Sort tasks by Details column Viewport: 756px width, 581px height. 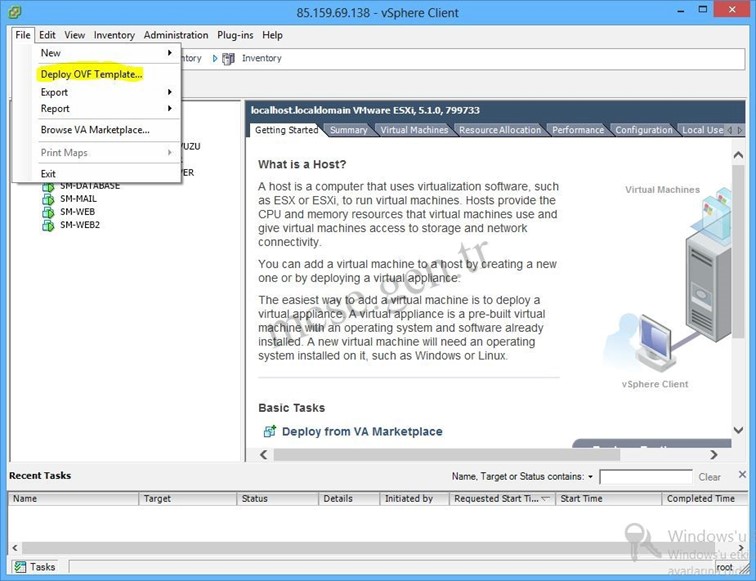click(349, 499)
